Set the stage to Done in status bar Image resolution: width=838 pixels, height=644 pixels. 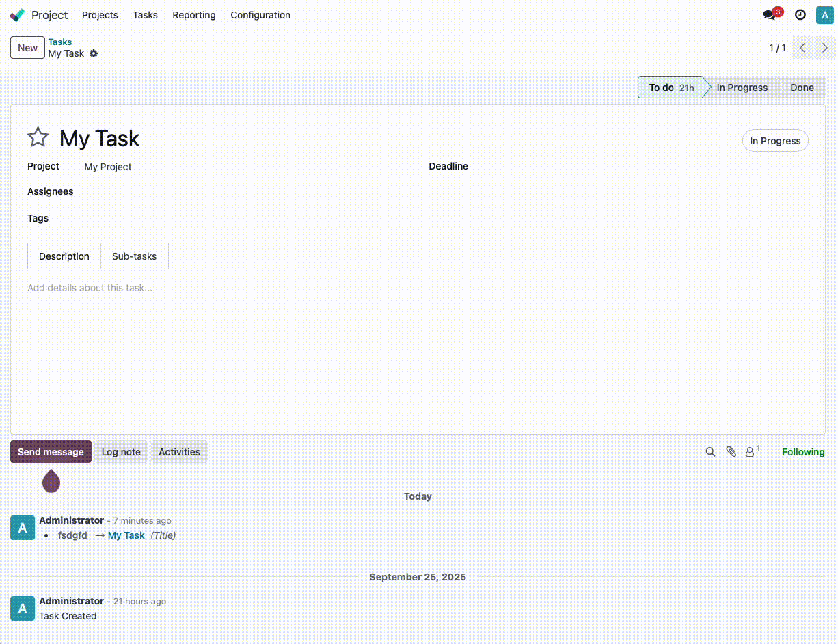(802, 88)
